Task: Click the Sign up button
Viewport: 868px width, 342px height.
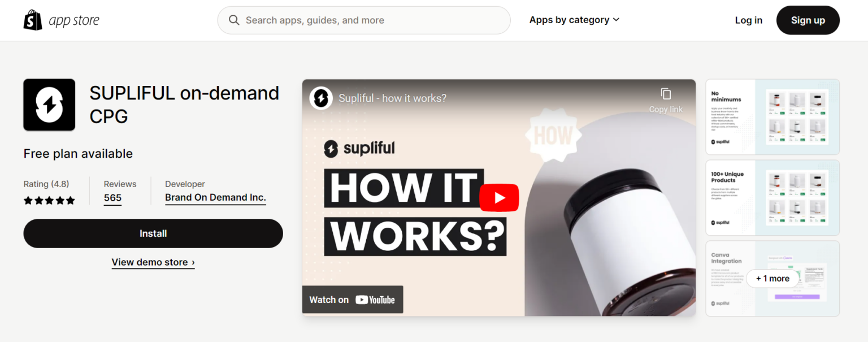Action: point(808,20)
